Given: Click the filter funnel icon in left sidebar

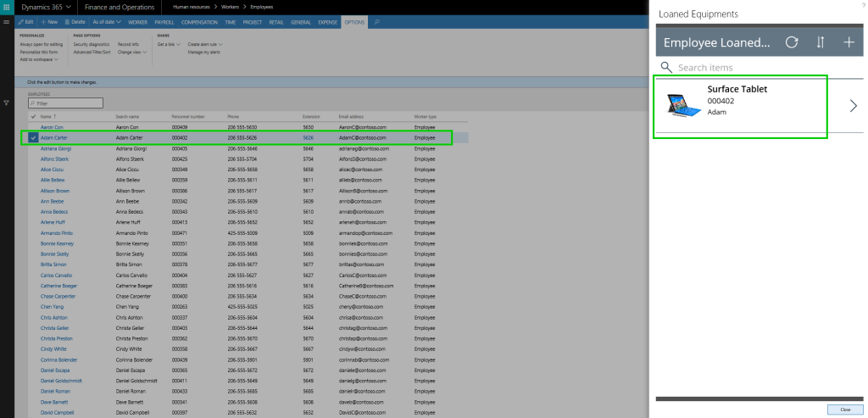Looking at the screenshot, I should 7,103.
